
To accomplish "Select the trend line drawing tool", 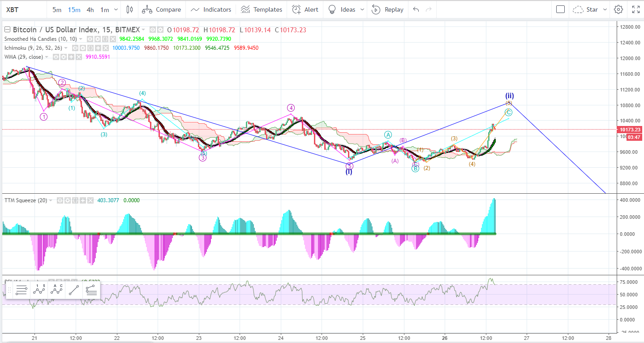I will pyautogui.click(x=74, y=290).
